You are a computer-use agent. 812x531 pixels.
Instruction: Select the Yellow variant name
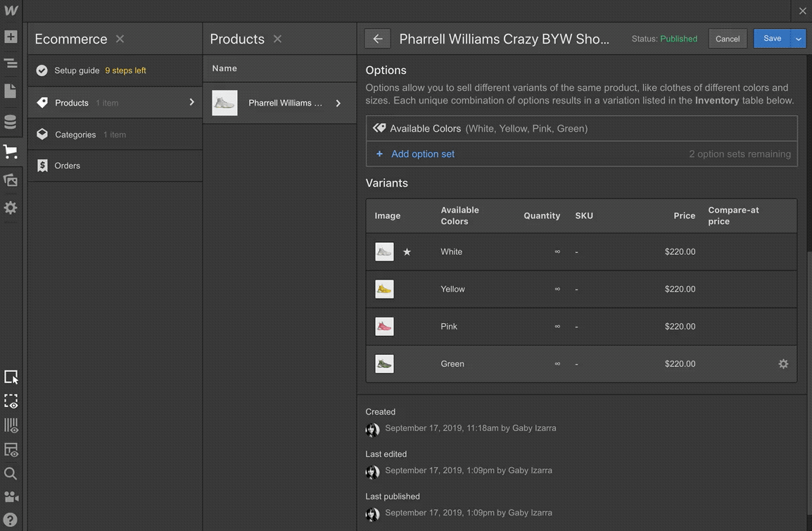[x=452, y=289]
